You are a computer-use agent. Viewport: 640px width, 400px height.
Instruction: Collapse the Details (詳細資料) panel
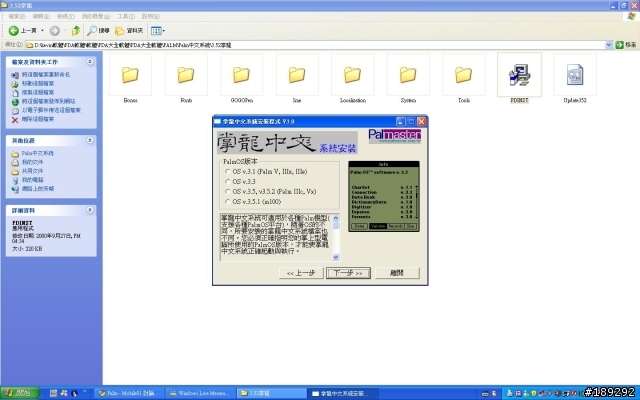coord(90,210)
